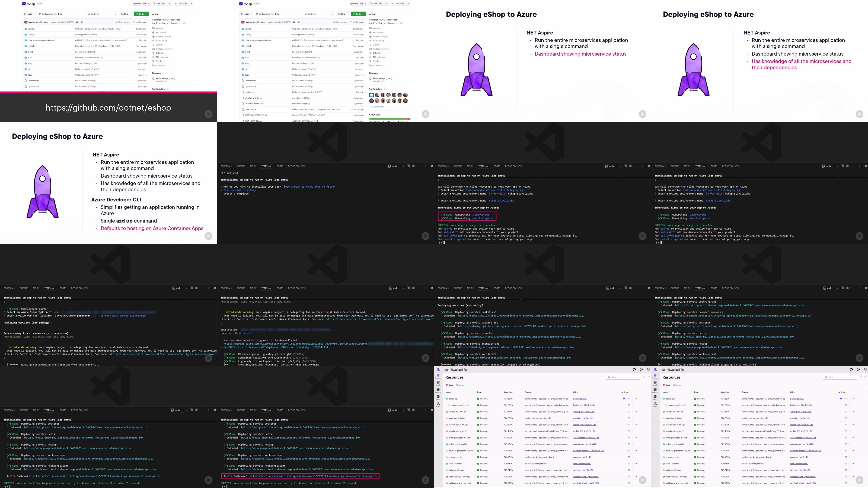Collapse basket-api row in first Aspire dashboard frame

coord(445,399)
